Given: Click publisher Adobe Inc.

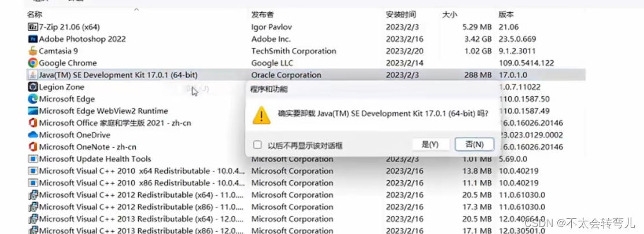Looking at the screenshot, I should coord(271,39).
